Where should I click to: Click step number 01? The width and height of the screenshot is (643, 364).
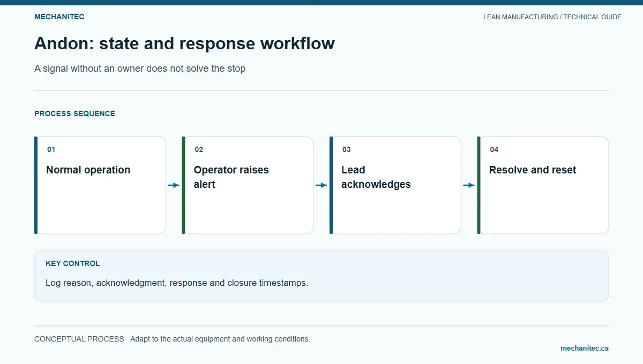point(51,149)
